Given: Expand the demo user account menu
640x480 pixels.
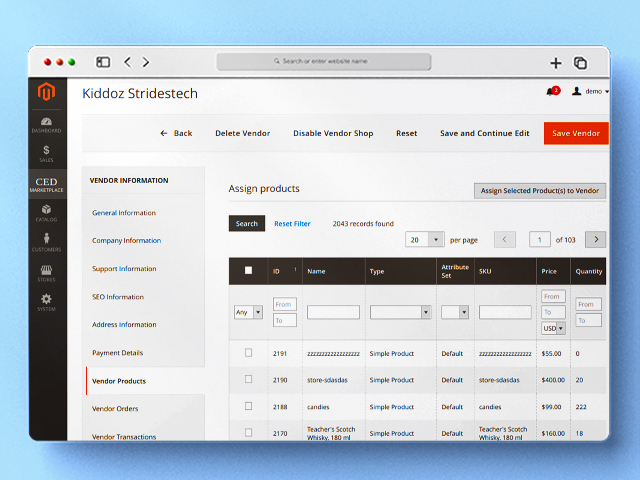Looking at the screenshot, I should (x=590, y=91).
